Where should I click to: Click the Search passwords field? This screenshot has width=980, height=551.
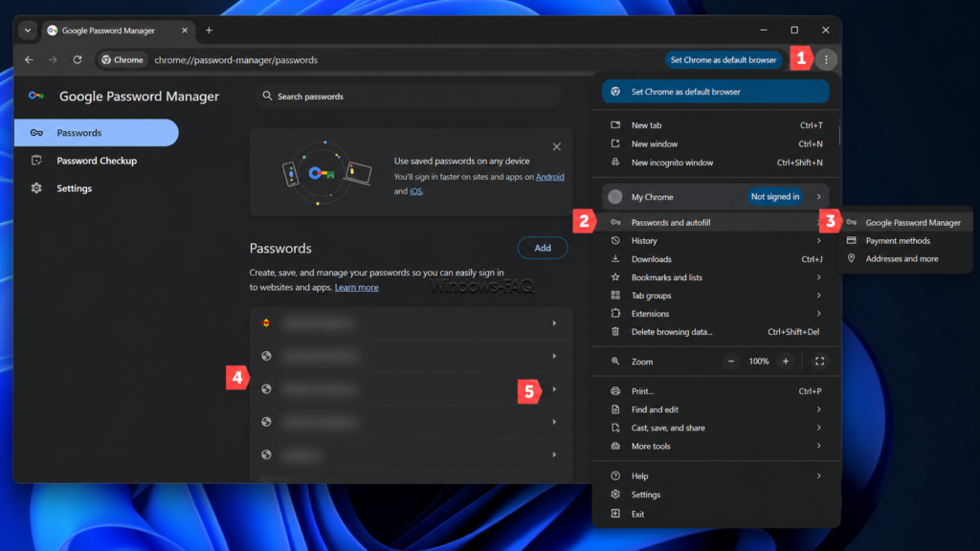click(x=408, y=97)
